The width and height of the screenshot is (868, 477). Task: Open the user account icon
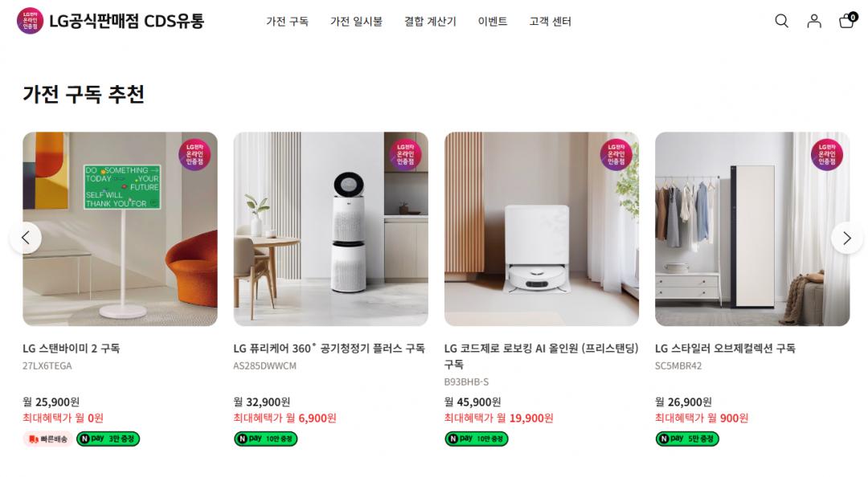click(813, 21)
